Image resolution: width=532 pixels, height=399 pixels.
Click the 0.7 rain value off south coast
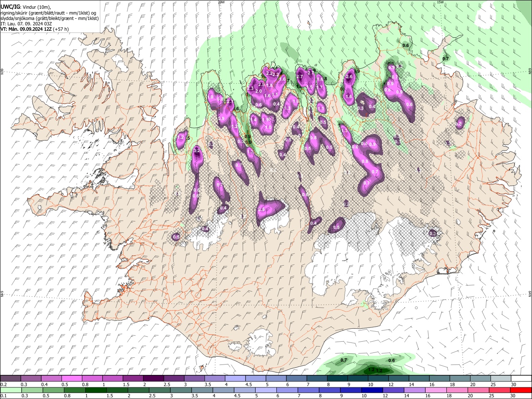[344, 360]
